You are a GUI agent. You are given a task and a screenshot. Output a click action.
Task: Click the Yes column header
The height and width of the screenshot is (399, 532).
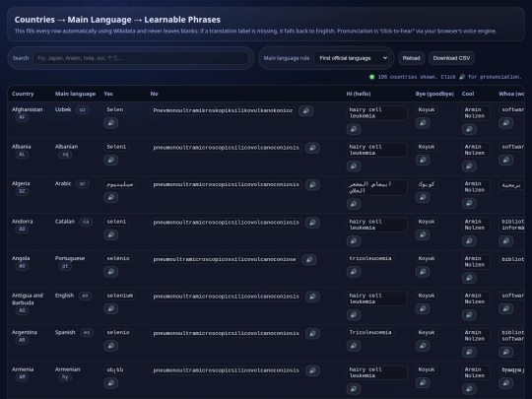click(x=108, y=94)
